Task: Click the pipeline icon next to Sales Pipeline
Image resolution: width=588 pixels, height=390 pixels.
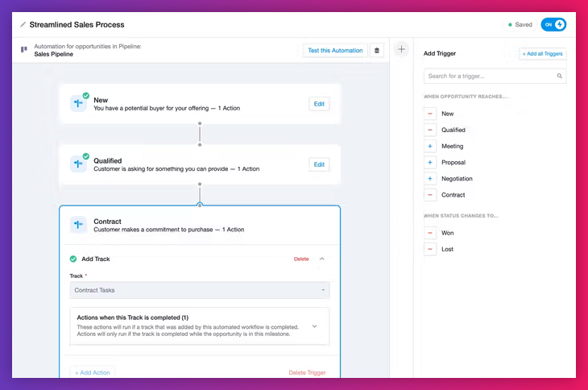Action: point(24,49)
